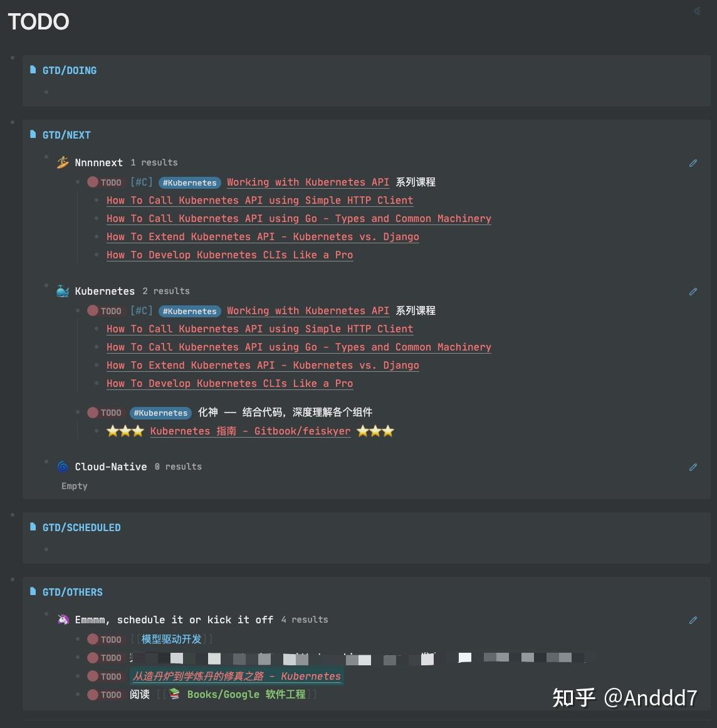Collapse the Kubernetes 2 results block
Viewport: 717px width, 728px height.
[x=46, y=285]
